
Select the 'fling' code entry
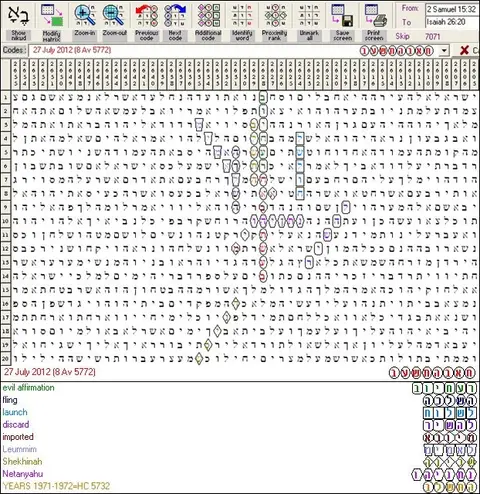point(10,400)
